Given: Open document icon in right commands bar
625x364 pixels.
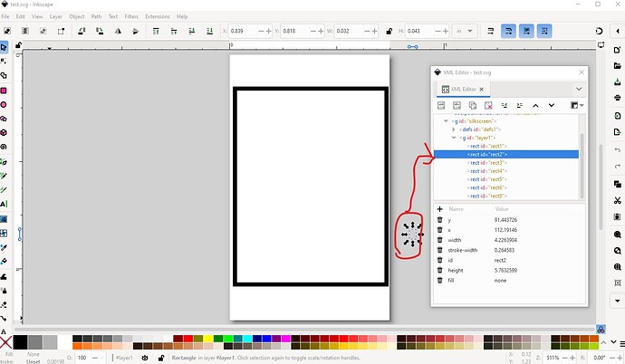Looking at the screenshot, I should [618, 66].
